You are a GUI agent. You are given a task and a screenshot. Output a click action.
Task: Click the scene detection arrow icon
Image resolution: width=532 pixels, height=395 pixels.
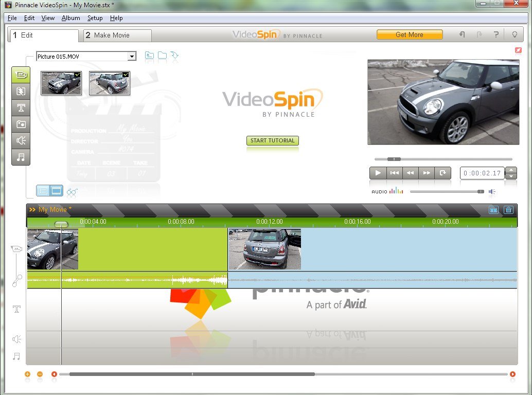tap(175, 55)
